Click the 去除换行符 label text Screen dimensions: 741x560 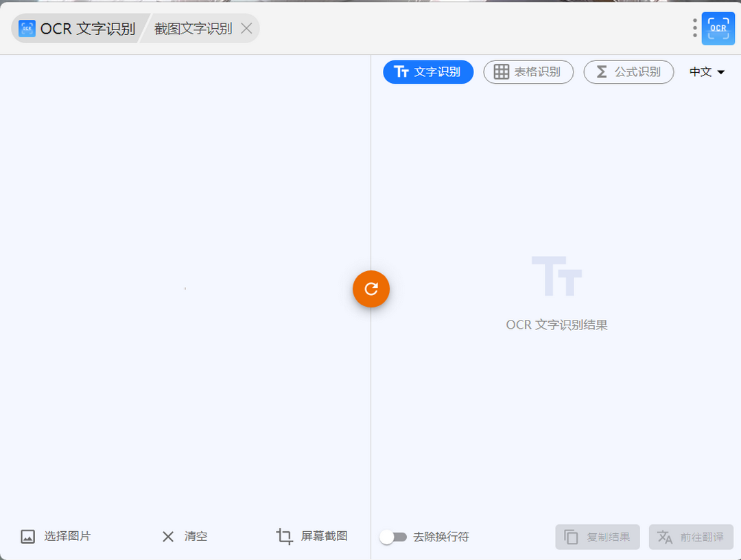coord(441,537)
